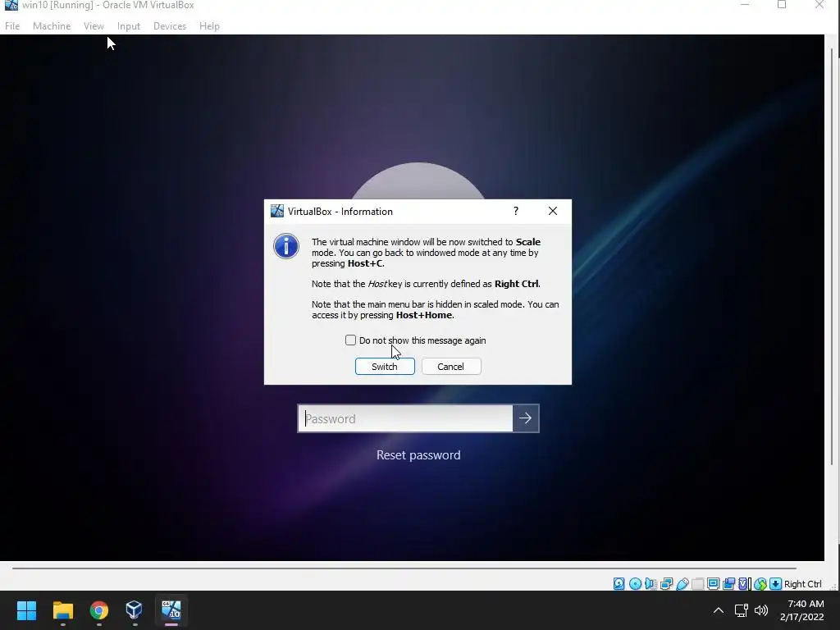Click the recording status icon
This screenshot has width=840, height=630.
(x=728, y=584)
